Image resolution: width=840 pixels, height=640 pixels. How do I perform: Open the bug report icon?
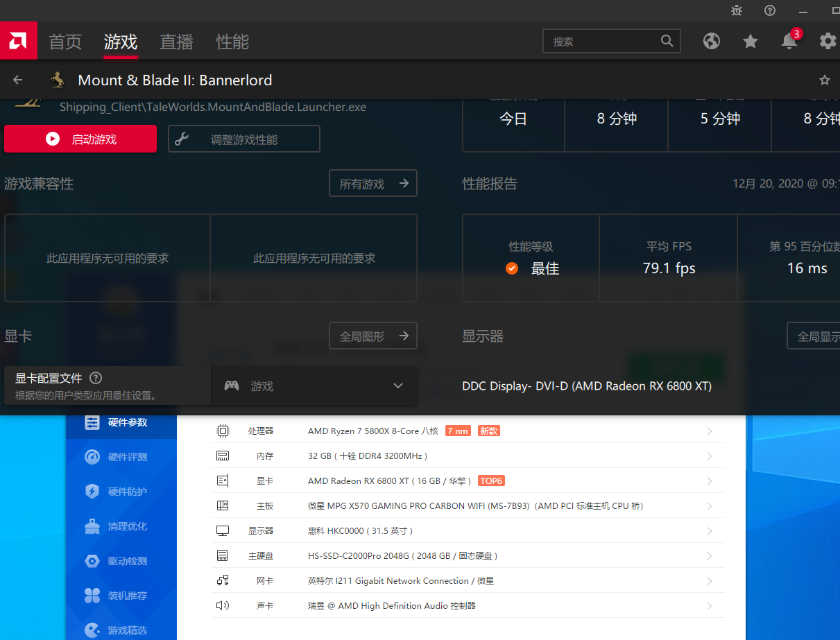737,10
